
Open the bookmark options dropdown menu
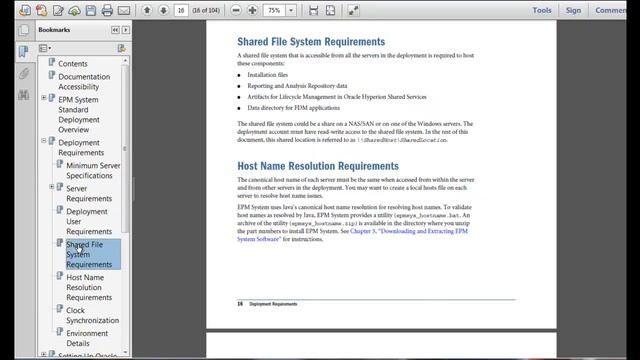click(45, 49)
